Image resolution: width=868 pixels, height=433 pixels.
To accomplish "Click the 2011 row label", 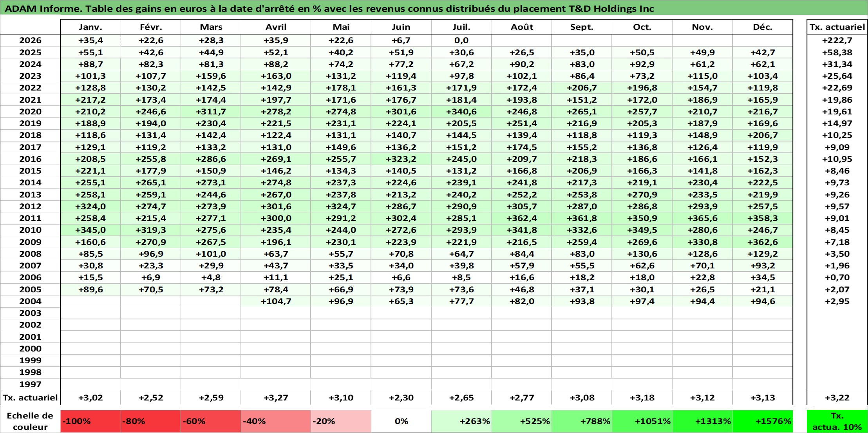I will coord(30,218).
